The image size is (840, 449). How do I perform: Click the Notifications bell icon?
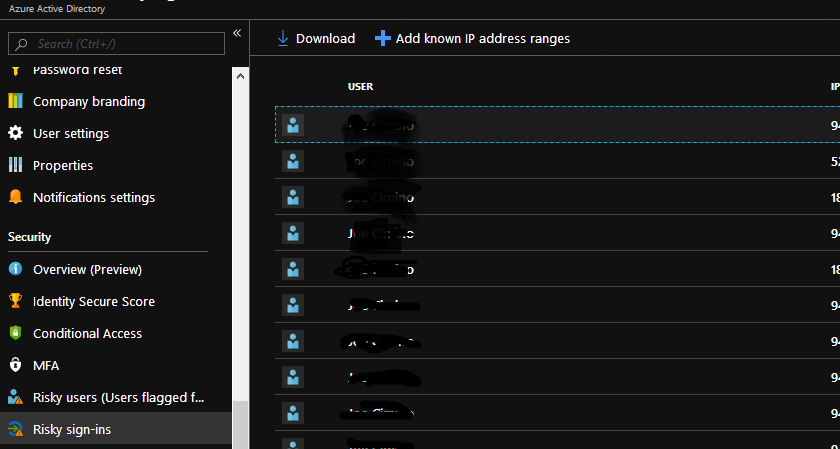pos(16,197)
